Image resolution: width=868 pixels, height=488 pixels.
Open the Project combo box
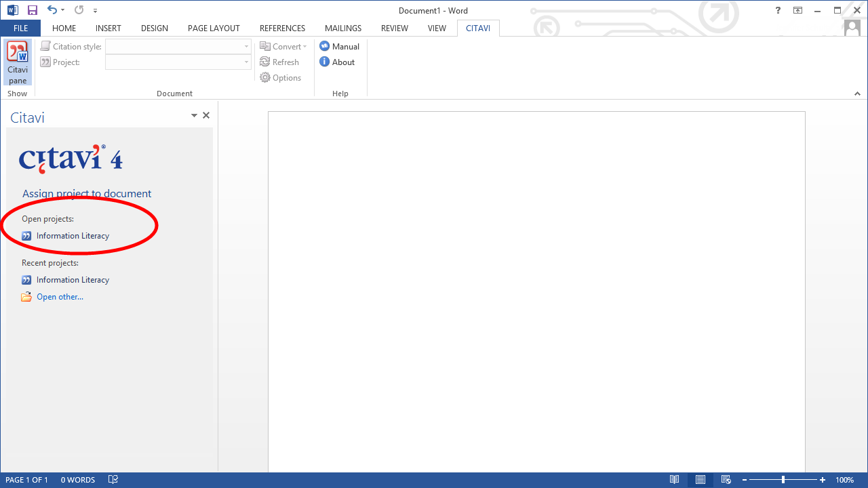[x=178, y=62]
